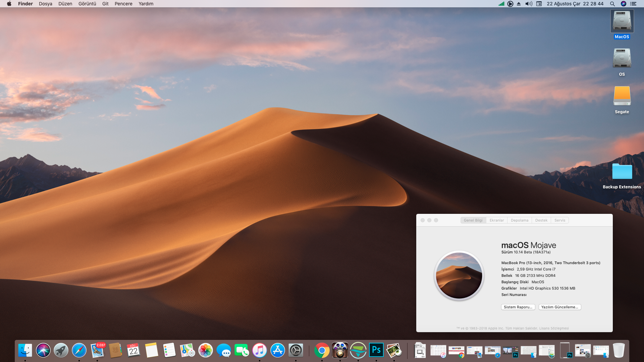
Task: Open Maps app in the Dock
Action: [187, 350]
